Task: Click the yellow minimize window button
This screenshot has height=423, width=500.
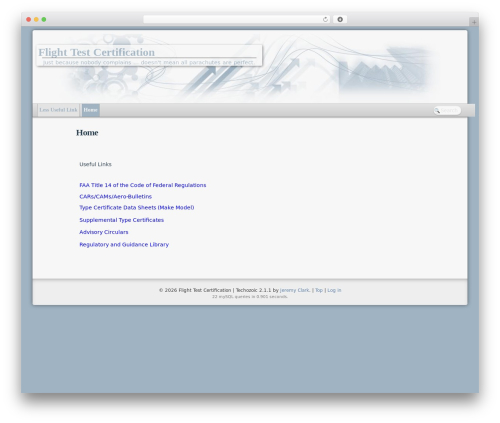Action: 36,19
